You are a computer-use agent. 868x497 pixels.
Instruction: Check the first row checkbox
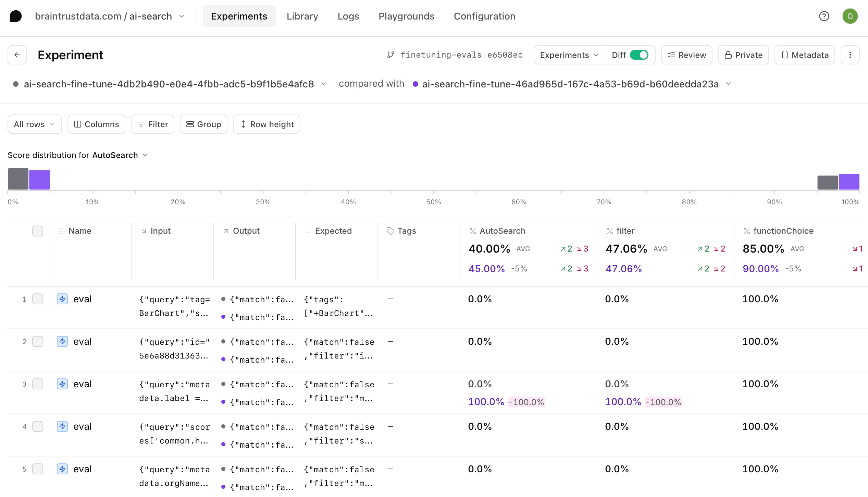click(37, 298)
